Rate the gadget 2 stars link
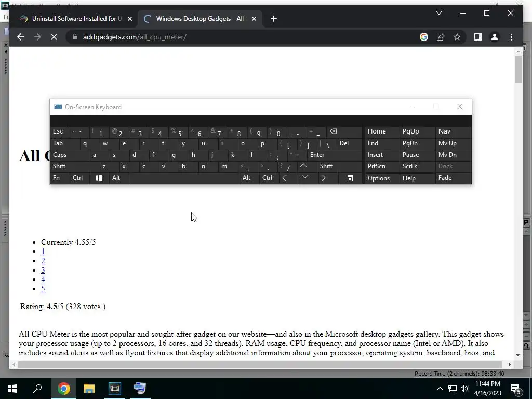The width and height of the screenshot is (532, 399). pyautogui.click(x=43, y=261)
